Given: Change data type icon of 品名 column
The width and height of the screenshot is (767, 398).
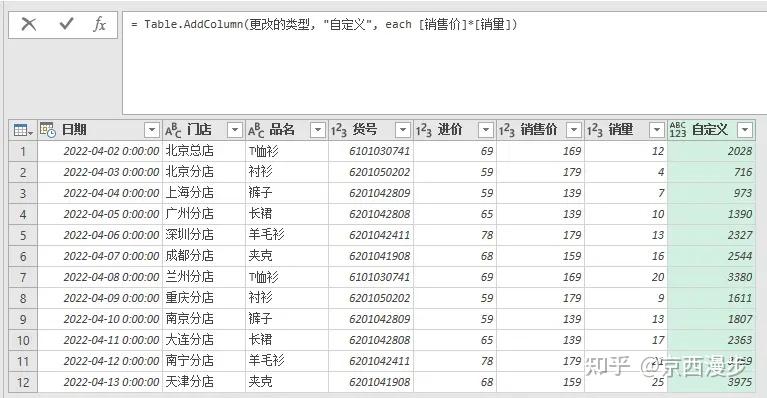Looking at the screenshot, I should pyautogui.click(x=256, y=130).
